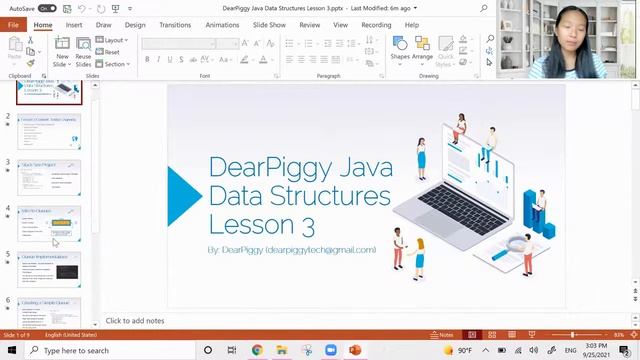640x360 pixels.
Task: Click the Arrange objects icon
Action: tap(422, 43)
